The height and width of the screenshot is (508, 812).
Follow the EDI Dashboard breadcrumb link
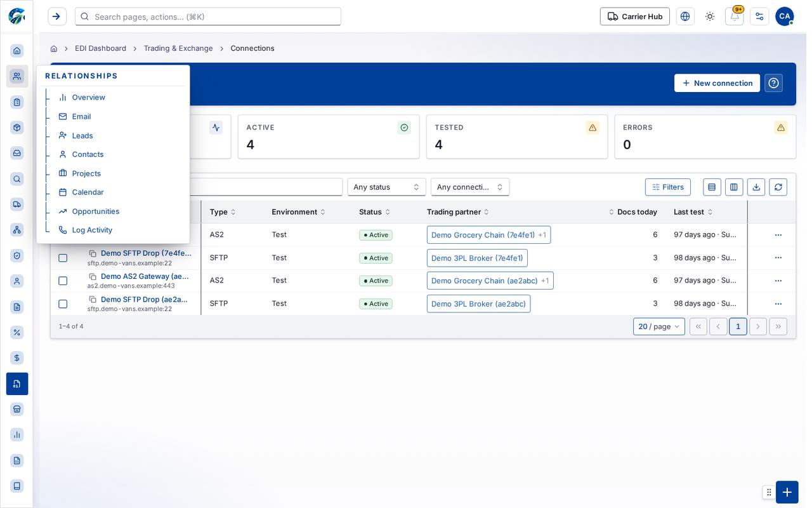pos(100,48)
